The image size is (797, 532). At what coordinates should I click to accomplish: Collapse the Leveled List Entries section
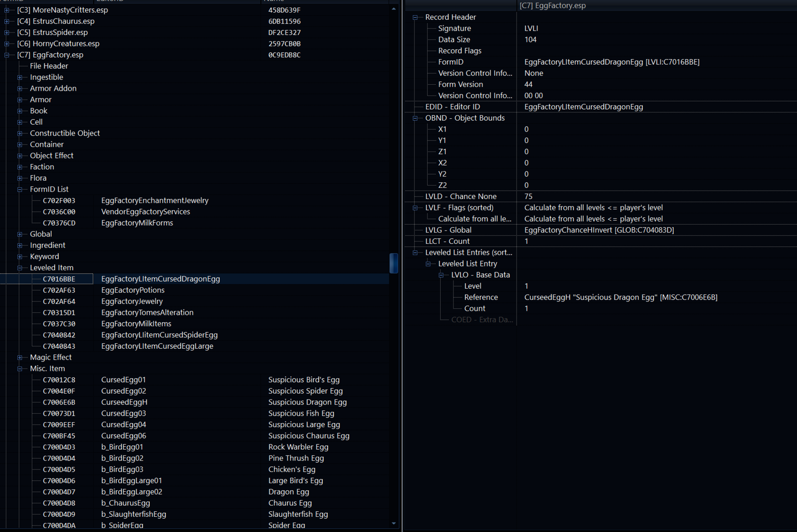click(x=415, y=253)
